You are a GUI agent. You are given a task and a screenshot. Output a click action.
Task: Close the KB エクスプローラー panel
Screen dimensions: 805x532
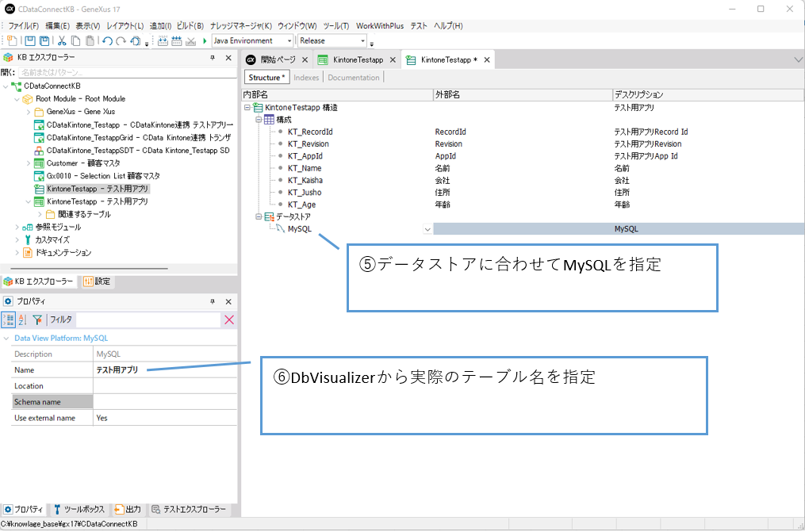(228, 57)
